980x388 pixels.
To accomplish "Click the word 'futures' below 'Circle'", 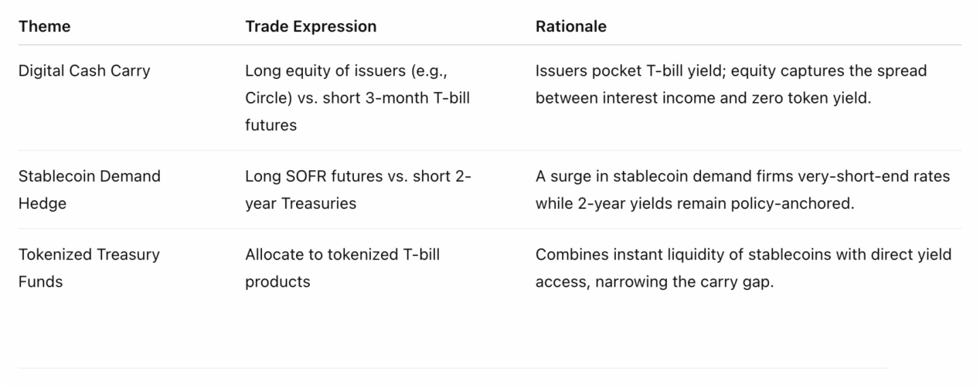I will click(271, 125).
